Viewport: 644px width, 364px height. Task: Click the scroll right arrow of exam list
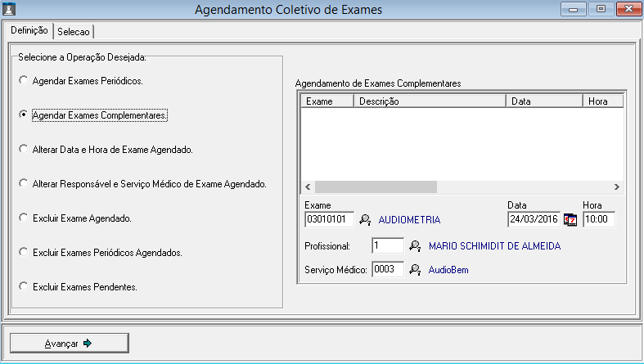(x=617, y=186)
